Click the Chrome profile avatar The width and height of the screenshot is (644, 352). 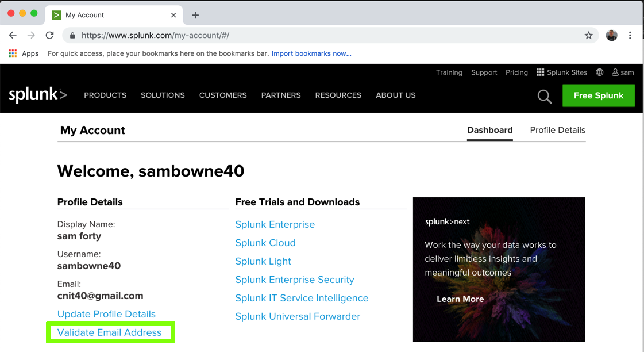pos(612,36)
